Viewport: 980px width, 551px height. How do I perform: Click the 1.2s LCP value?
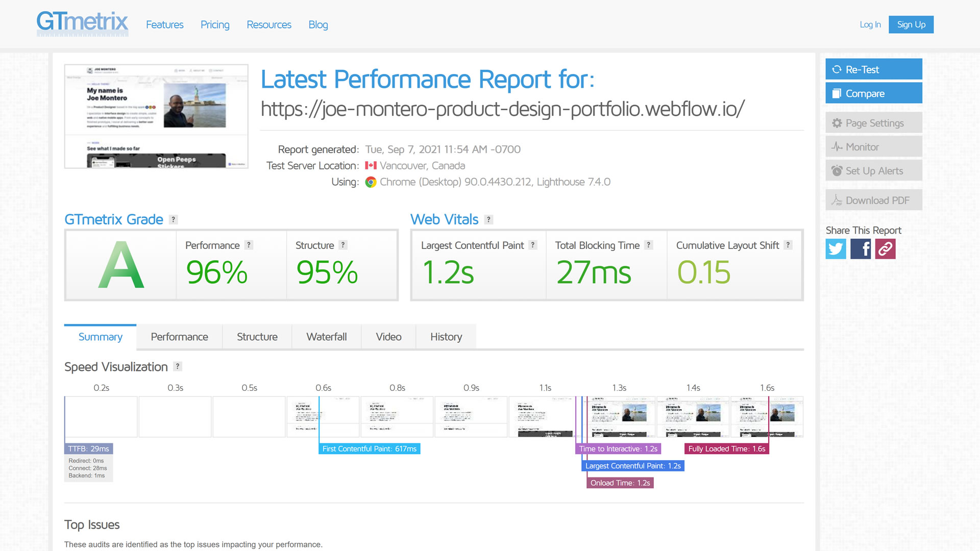[448, 272]
